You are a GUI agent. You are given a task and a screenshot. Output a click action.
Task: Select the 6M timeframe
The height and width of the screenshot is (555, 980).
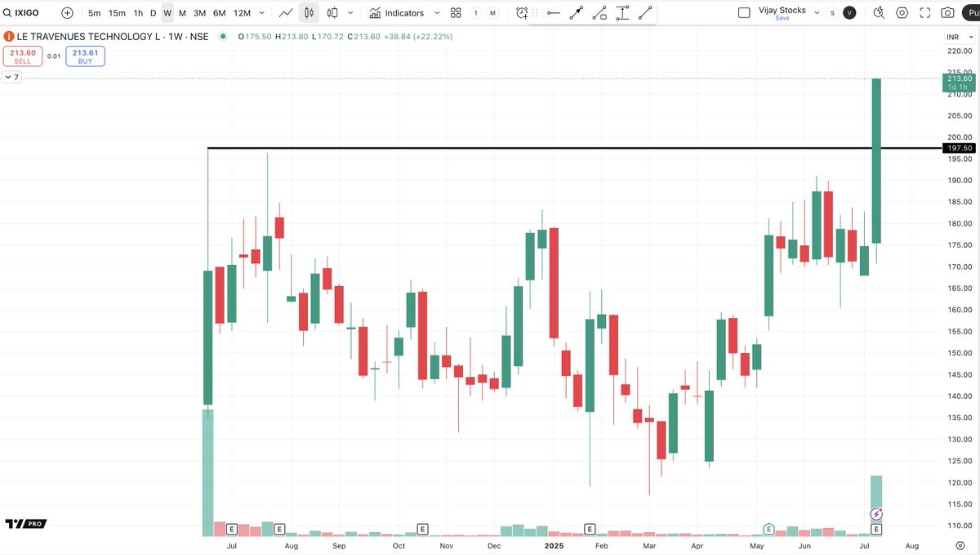(220, 13)
